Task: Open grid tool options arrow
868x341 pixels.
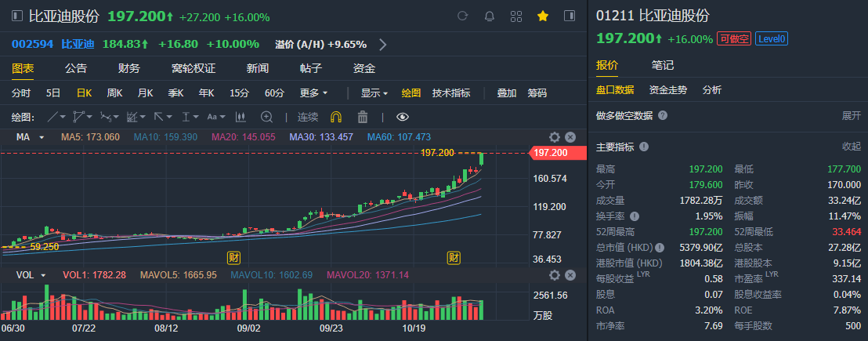Action: (x=143, y=117)
